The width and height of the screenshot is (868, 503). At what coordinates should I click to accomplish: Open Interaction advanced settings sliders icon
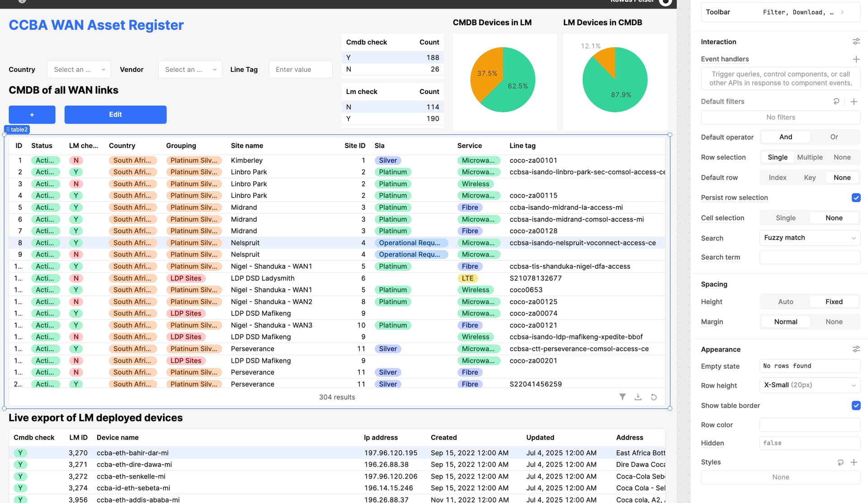[856, 42]
